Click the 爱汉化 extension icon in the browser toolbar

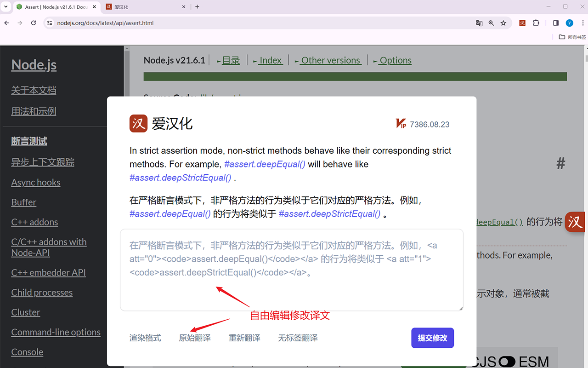tap(522, 23)
